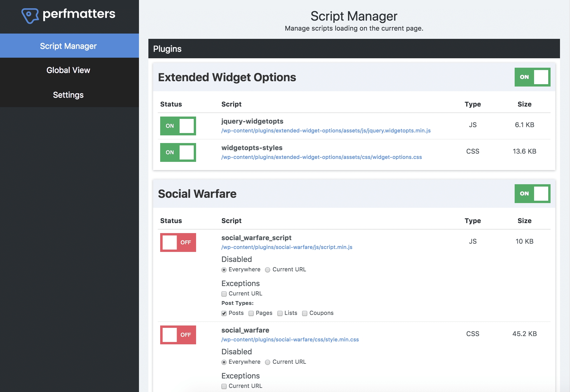Click Plugins section header bar
The width and height of the screenshot is (570, 392).
(x=354, y=48)
